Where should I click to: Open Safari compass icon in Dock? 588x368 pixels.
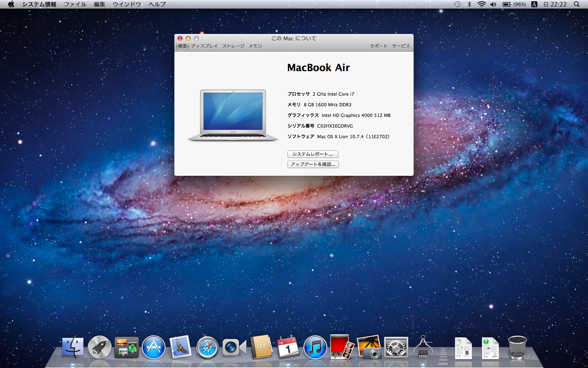tap(207, 348)
